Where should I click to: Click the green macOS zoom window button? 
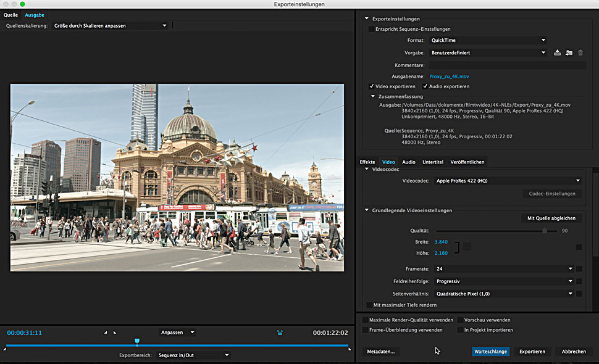(23, 4)
